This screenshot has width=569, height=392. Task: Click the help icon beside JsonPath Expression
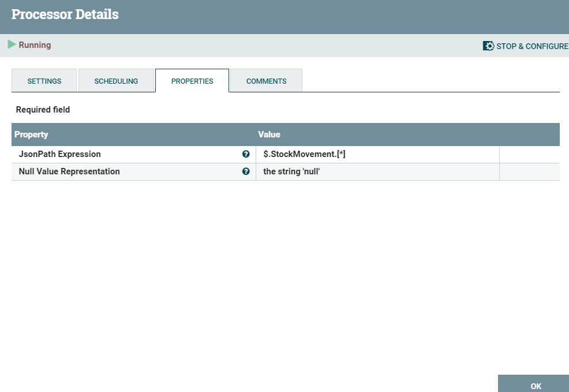pos(246,154)
